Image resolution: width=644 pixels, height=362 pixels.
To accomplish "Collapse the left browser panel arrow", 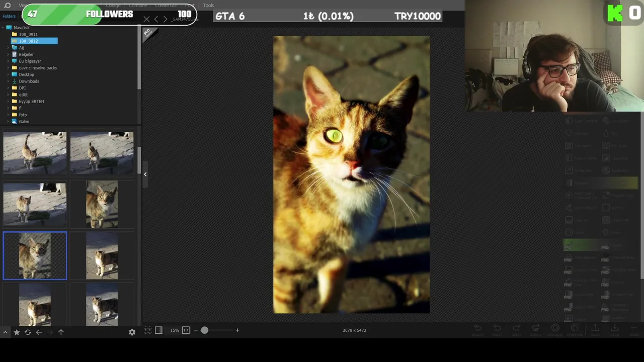I will click(x=145, y=174).
